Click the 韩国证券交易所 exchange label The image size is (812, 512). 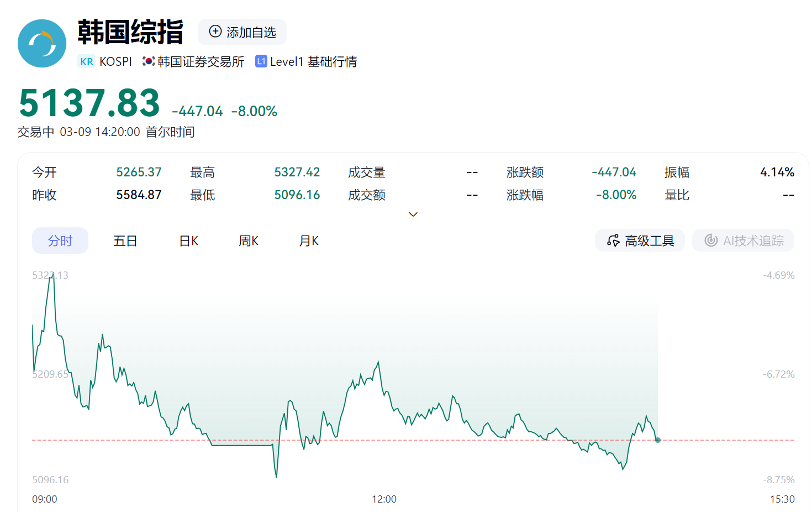pyautogui.click(x=201, y=61)
